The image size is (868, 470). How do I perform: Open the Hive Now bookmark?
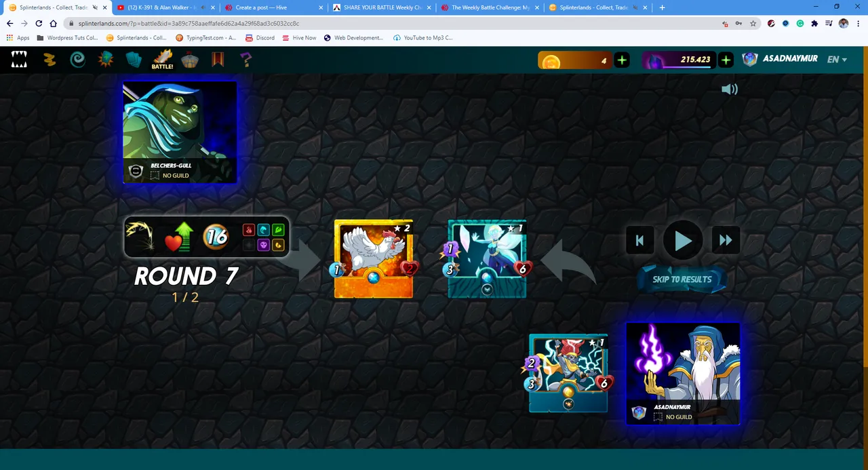pos(299,38)
